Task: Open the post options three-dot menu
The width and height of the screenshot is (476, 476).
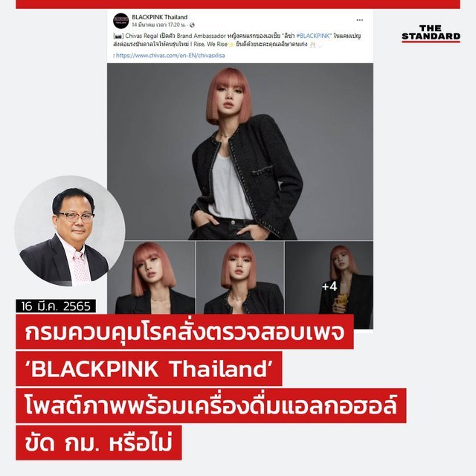Action: [x=359, y=20]
